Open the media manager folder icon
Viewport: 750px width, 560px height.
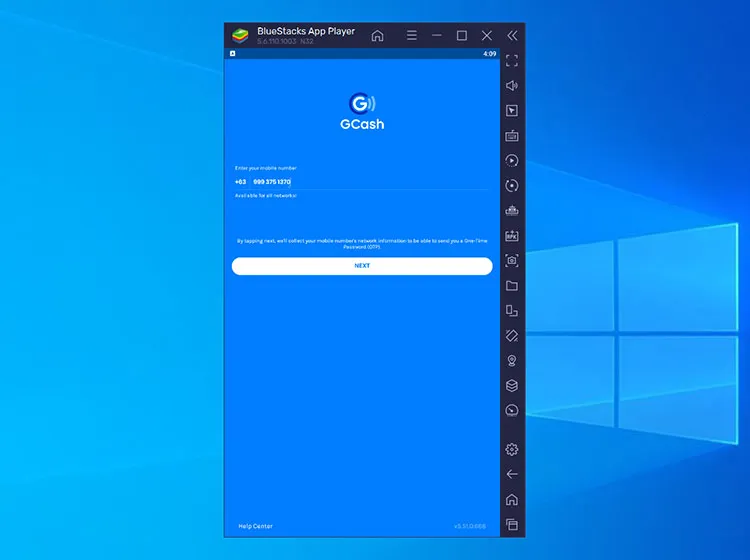(x=511, y=285)
